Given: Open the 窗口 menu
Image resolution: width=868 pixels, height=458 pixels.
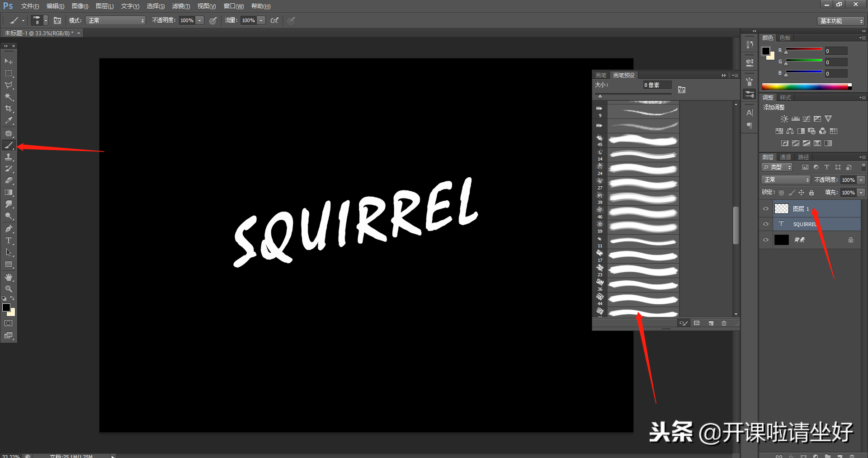Looking at the screenshot, I should point(234,6).
